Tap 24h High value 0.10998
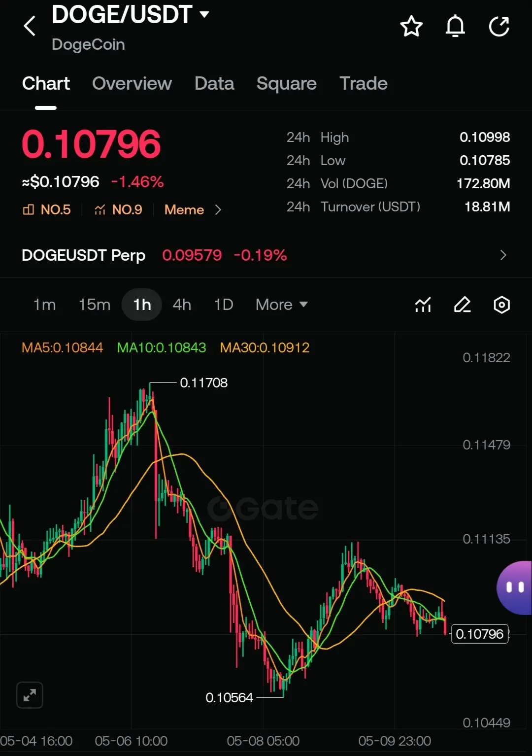Screen dimensions: 532x756 click(485, 137)
